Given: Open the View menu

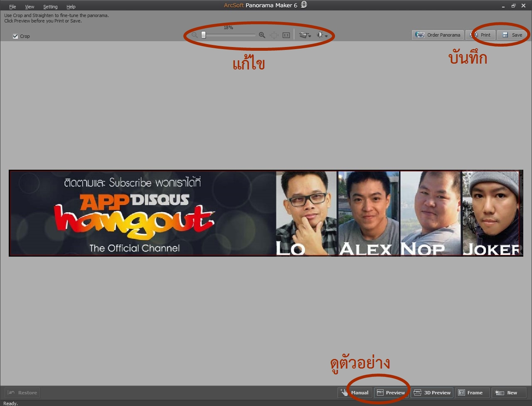Looking at the screenshot, I should (x=30, y=7).
